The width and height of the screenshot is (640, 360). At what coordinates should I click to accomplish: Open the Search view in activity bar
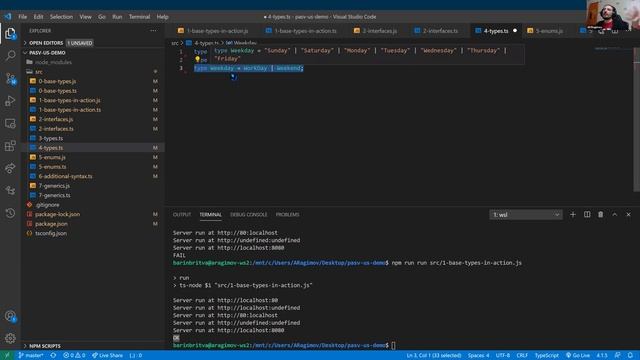click(10, 56)
